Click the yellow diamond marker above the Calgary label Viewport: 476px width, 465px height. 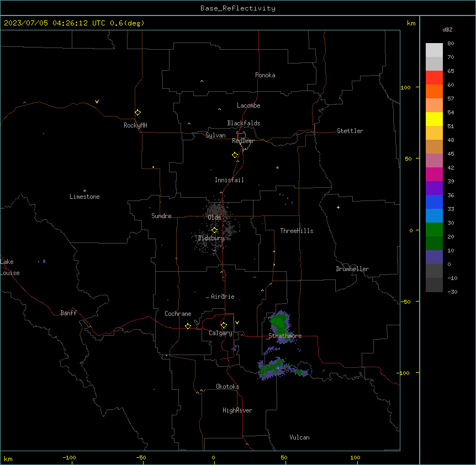(x=224, y=325)
